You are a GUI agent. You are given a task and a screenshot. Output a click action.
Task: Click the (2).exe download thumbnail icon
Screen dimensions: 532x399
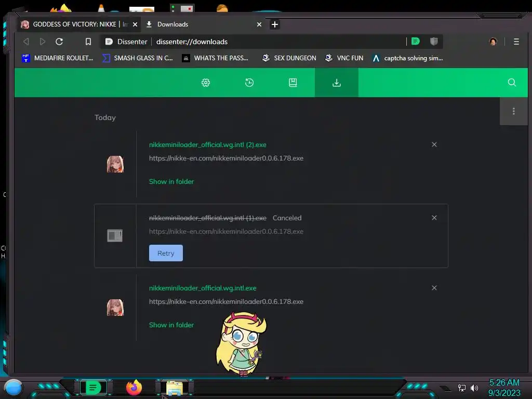[115, 164]
